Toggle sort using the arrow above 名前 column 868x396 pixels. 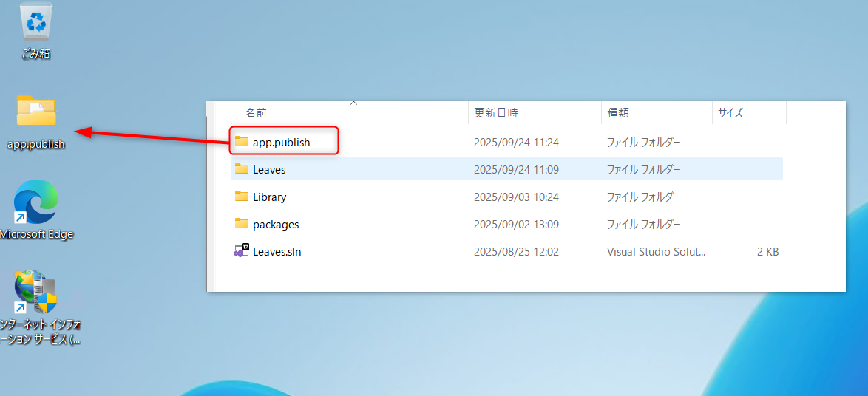(x=353, y=103)
